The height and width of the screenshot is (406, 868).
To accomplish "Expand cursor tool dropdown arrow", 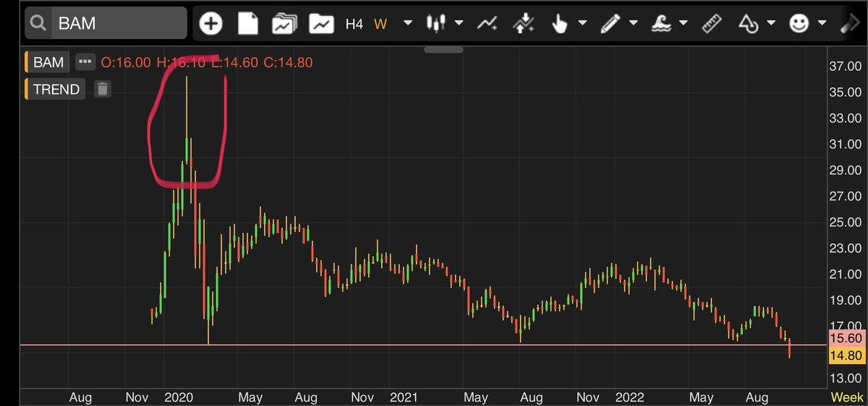I will (583, 24).
